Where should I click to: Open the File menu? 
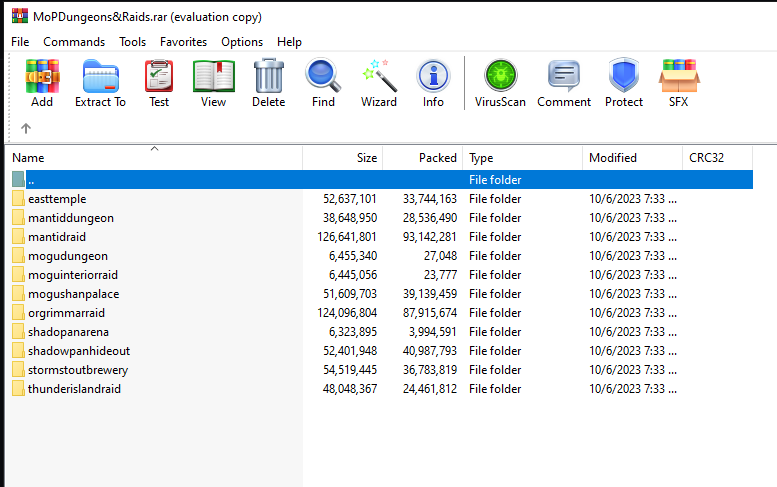pyautogui.click(x=20, y=42)
